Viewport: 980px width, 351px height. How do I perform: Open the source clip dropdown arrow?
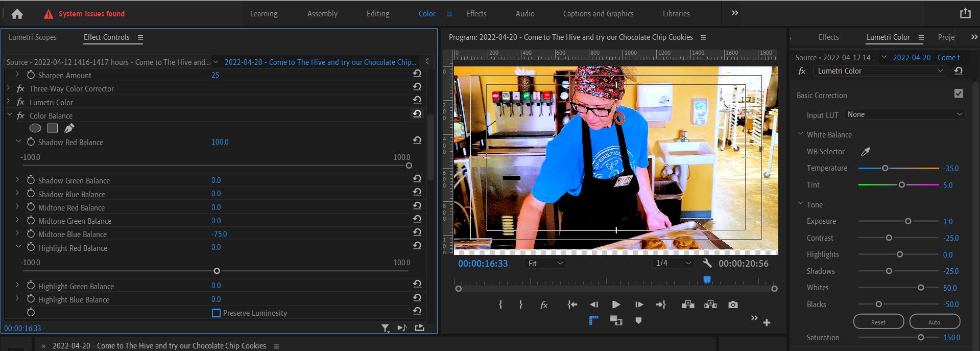(216, 62)
